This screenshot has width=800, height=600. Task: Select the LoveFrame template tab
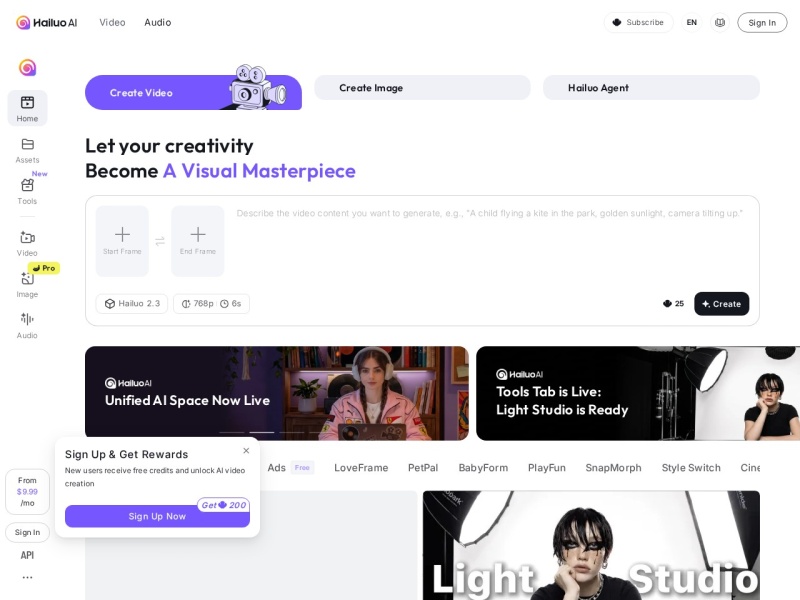361,468
